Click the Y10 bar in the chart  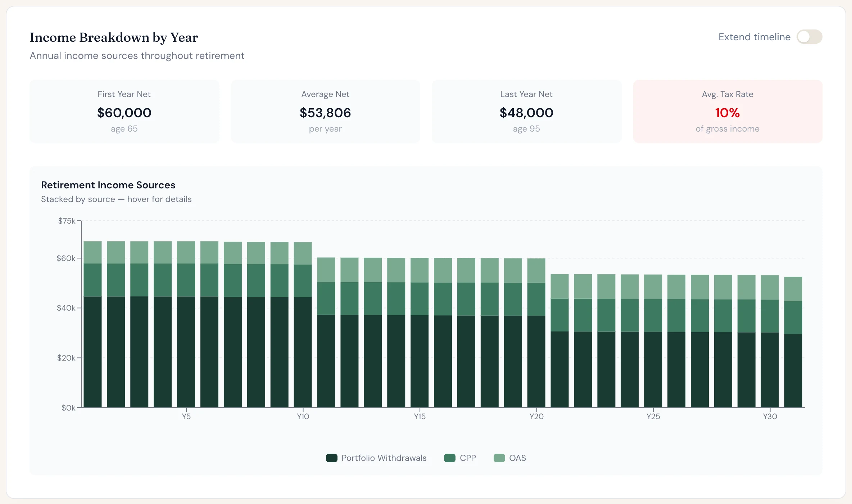click(x=303, y=325)
